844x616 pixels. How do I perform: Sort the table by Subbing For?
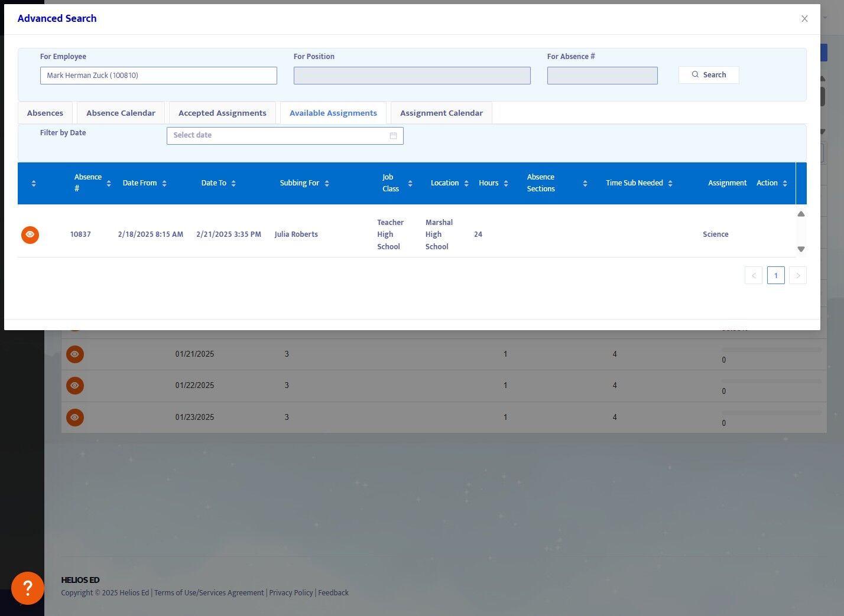[x=326, y=184]
